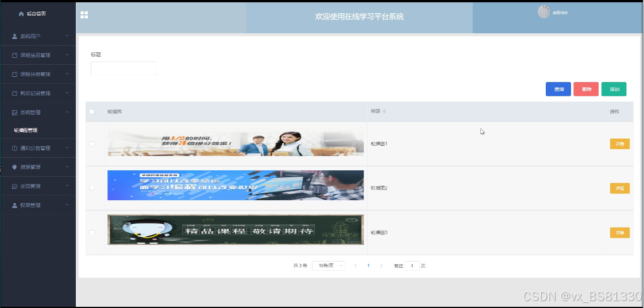Expand the 系统用户 menu chevron

point(67,36)
